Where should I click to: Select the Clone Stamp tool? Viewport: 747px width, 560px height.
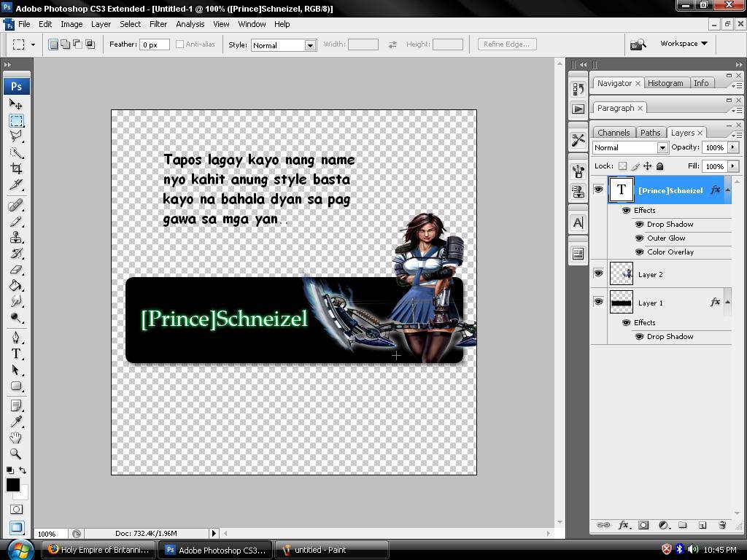[16, 237]
